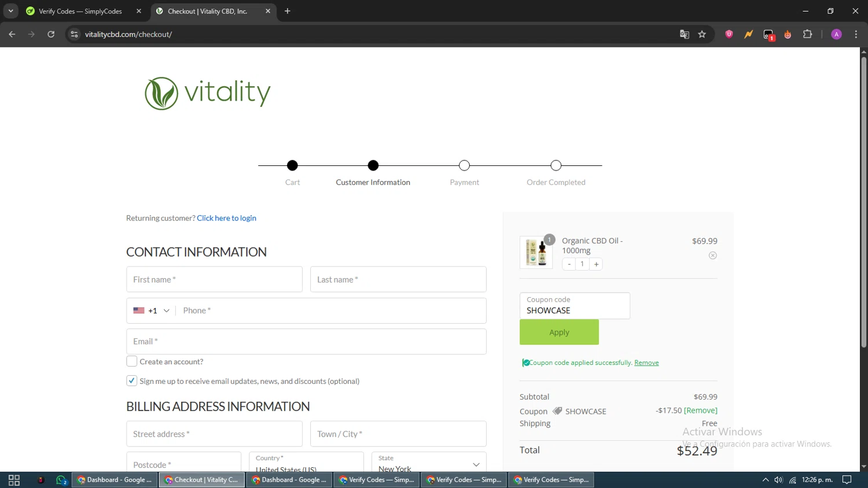This screenshot has height=488, width=868.
Task: Switch to Checkout | Vitality taskbar window
Action: [x=202, y=480]
